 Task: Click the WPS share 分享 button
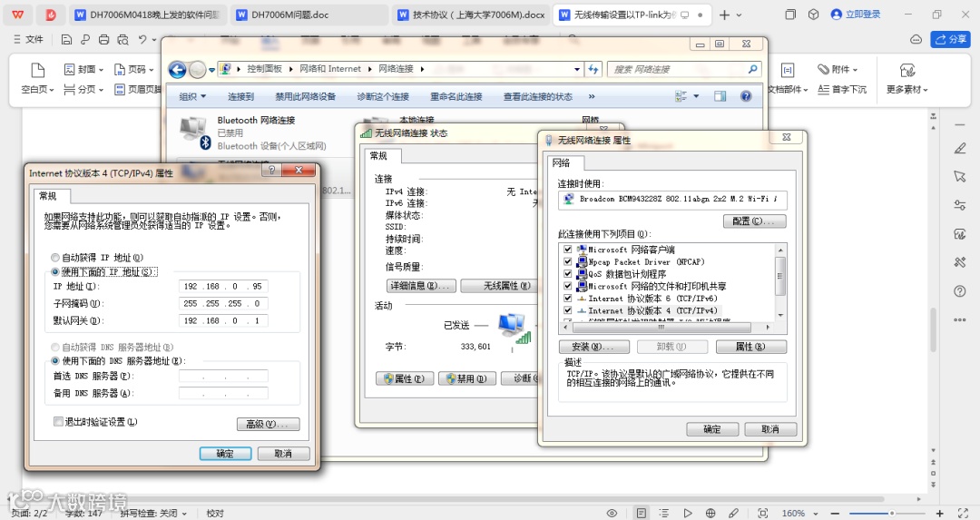(950, 39)
